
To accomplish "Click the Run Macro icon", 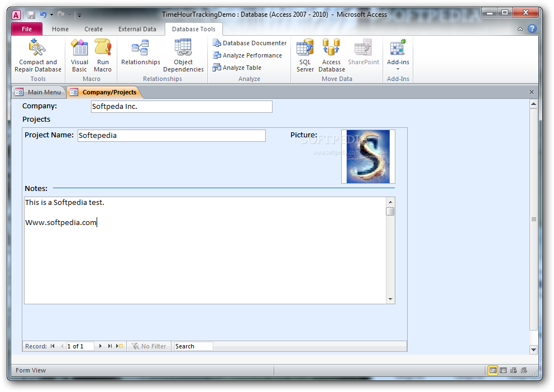I will click(x=103, y=55).
